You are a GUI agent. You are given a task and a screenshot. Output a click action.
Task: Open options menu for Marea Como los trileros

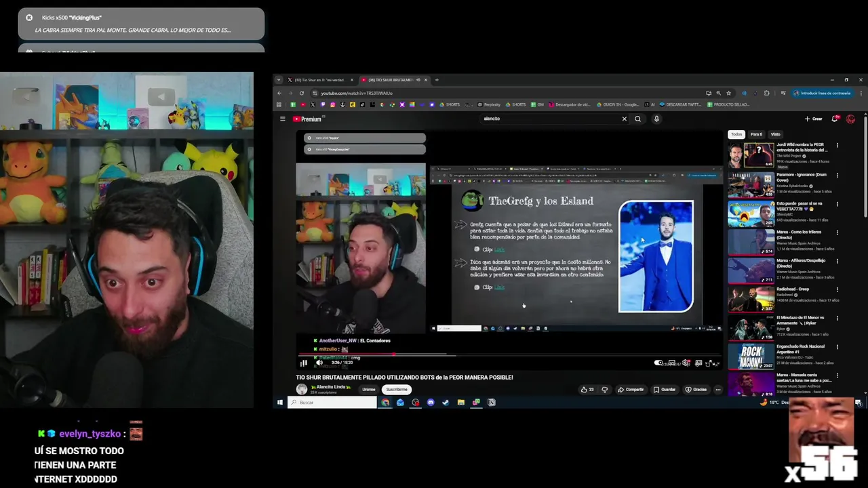pyautogui.click(x=837, y=232)
